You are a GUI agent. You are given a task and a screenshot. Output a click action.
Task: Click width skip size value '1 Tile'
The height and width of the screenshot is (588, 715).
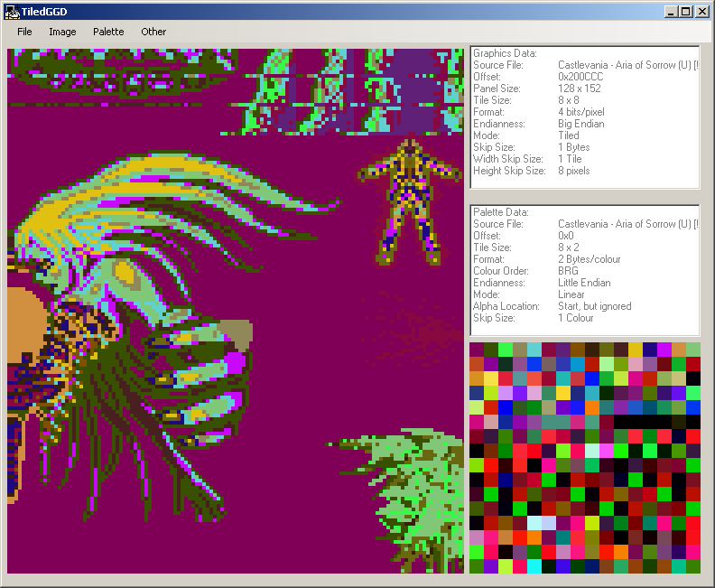570,159
